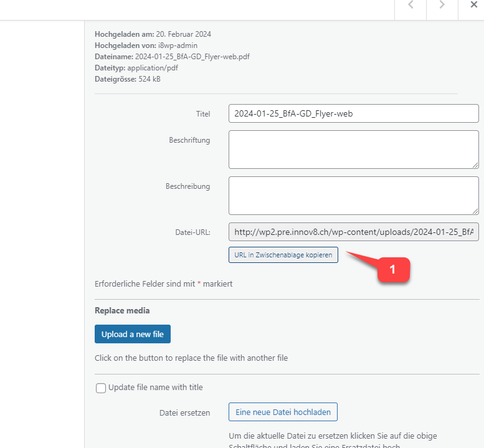Click the 'Update file name with title' label

pos(156,387)
